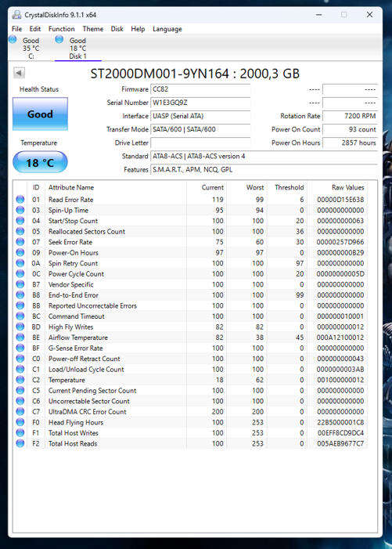The image size is (392, 549).
Task: Click the Raw Values column header
Action: point(348,187)
